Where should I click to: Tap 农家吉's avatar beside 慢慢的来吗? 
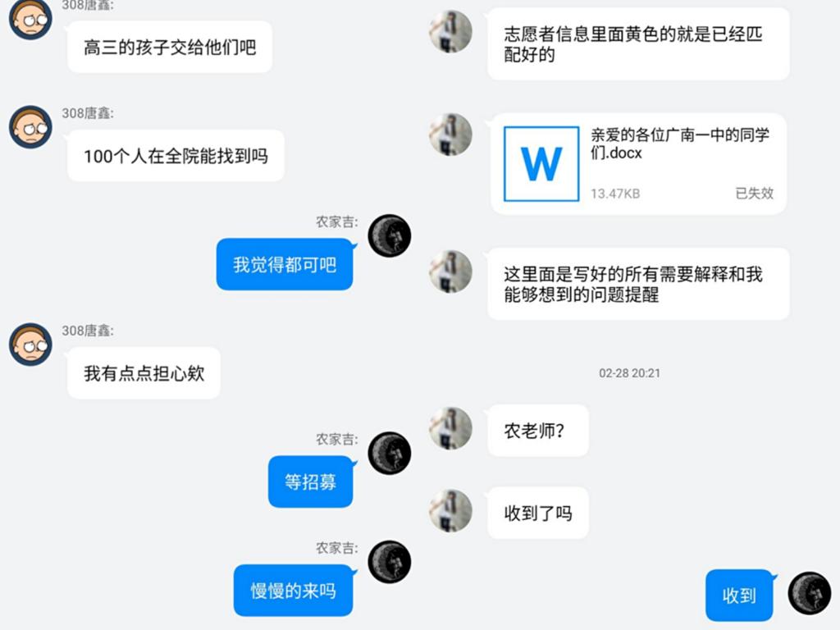390,562
